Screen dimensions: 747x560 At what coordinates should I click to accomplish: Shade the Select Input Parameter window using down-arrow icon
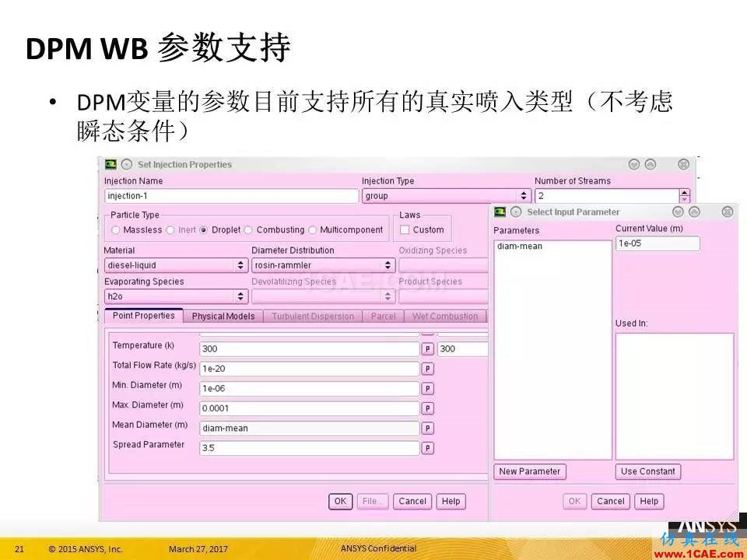(678, 212)
